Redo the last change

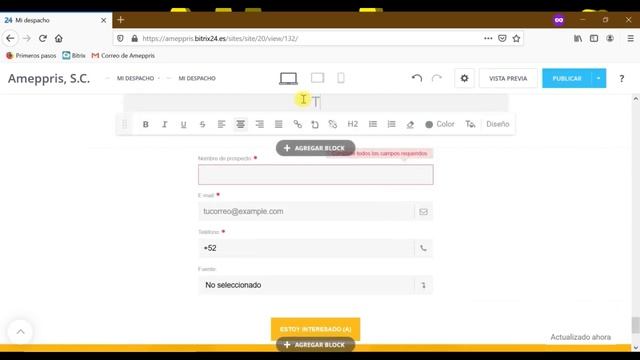point(437,78)
